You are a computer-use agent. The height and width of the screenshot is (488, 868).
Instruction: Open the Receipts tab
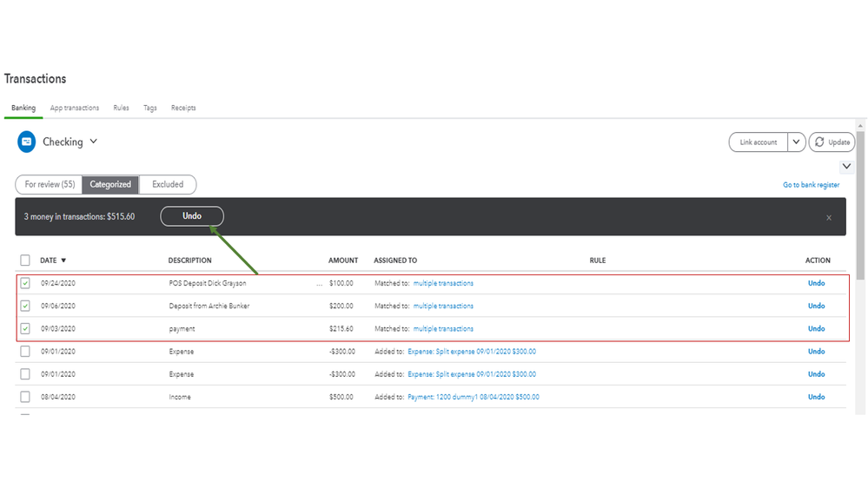183,108
